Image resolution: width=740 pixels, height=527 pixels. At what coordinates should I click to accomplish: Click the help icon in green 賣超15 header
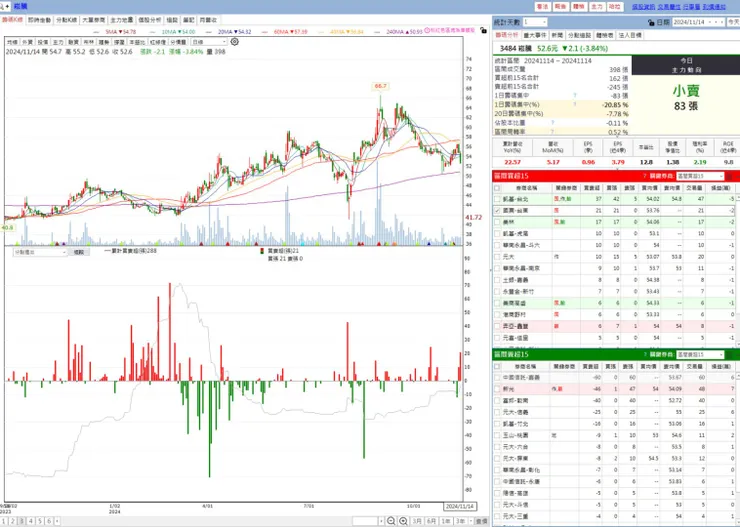(x=644, y=354)
